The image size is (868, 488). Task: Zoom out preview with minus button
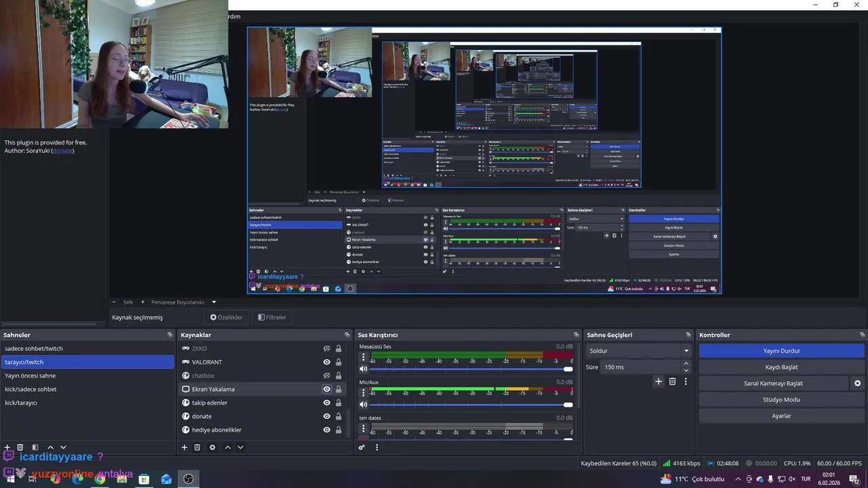[114, 302]
